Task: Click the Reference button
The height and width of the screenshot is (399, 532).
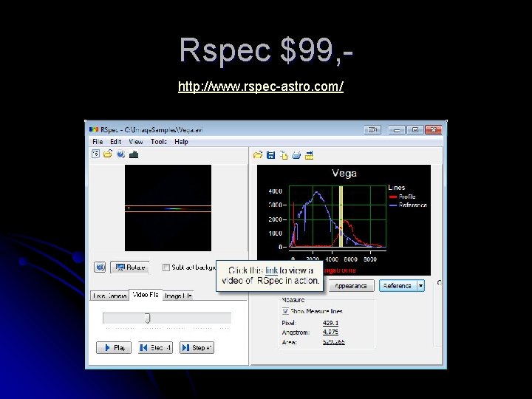Action: click(398, 286)
